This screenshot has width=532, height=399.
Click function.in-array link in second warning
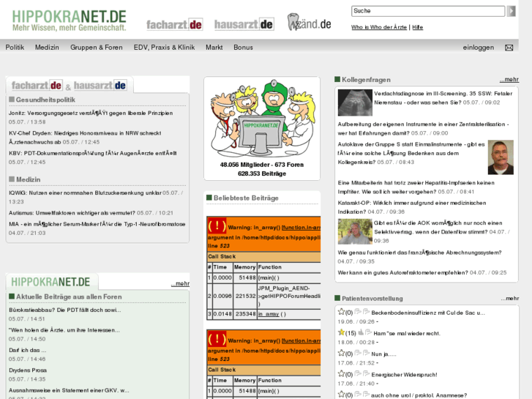pos(301,340)
